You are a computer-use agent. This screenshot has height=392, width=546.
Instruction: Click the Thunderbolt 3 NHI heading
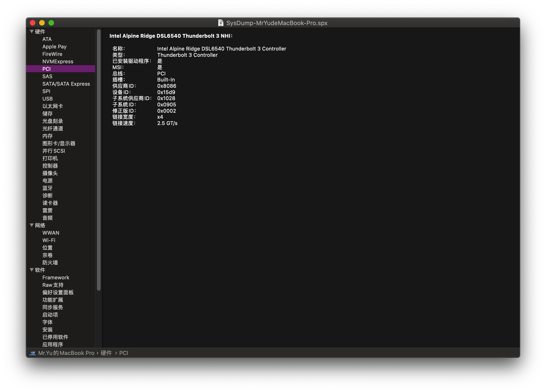pos(171,36)
